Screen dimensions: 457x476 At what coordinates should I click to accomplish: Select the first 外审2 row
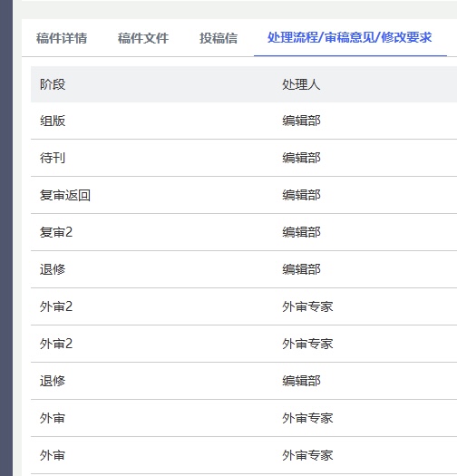click(x=244, y=306)
